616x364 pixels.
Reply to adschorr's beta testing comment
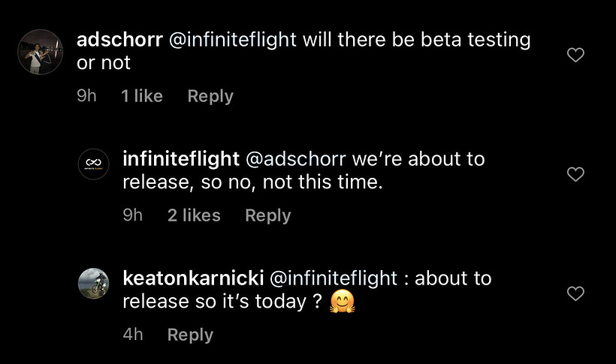pyautogui.click(x=210, y=96)
